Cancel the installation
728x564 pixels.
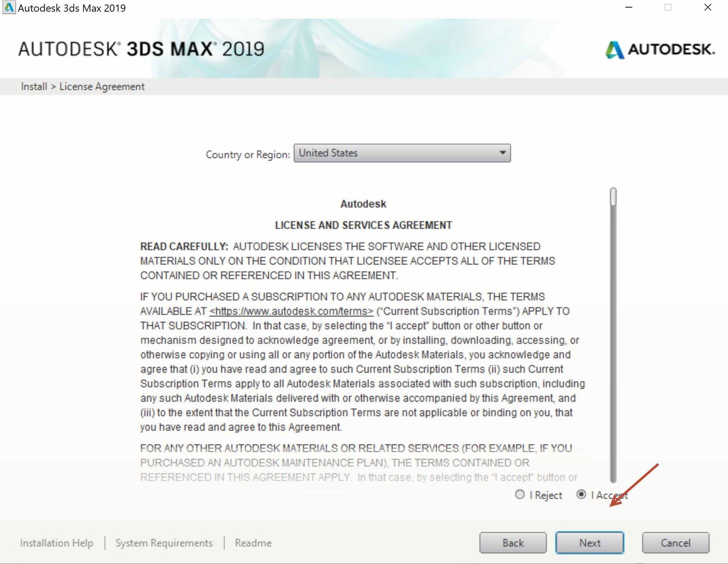tap(675, 543)
